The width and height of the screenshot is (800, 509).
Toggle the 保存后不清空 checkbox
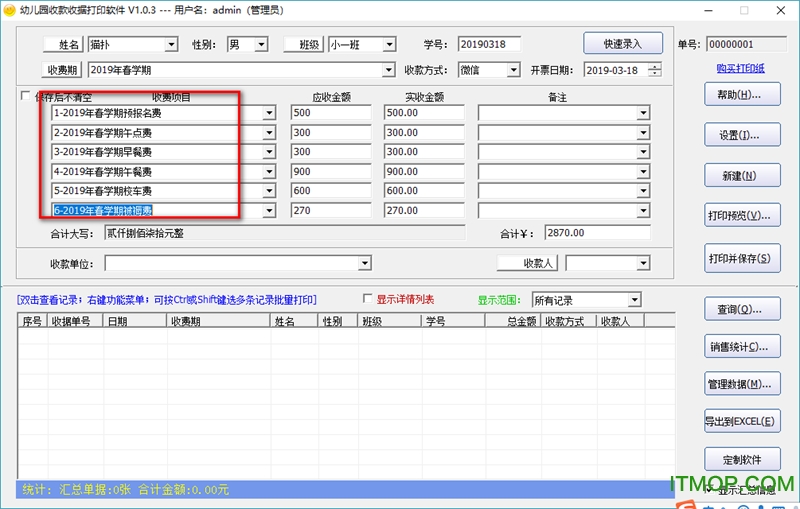[26, 97]
